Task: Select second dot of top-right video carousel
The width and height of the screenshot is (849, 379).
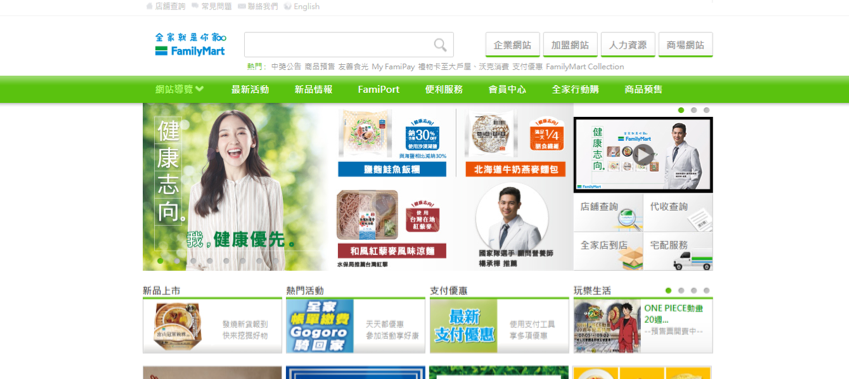Action: tap(694, 110)
